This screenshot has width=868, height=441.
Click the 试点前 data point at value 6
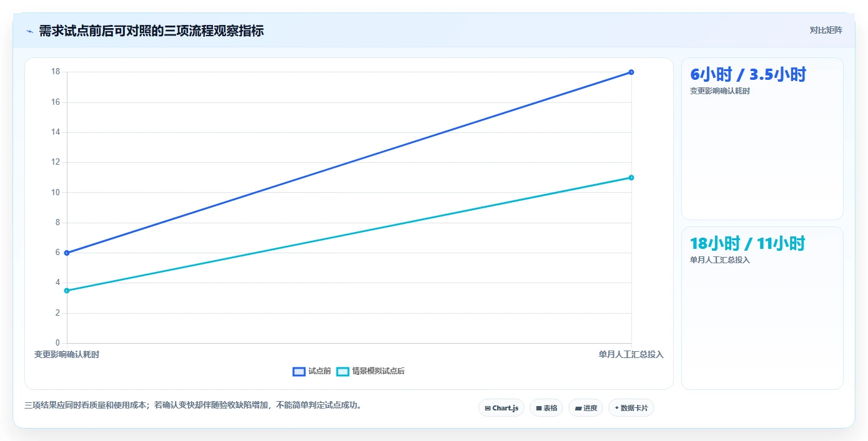(x=67, y=253)
